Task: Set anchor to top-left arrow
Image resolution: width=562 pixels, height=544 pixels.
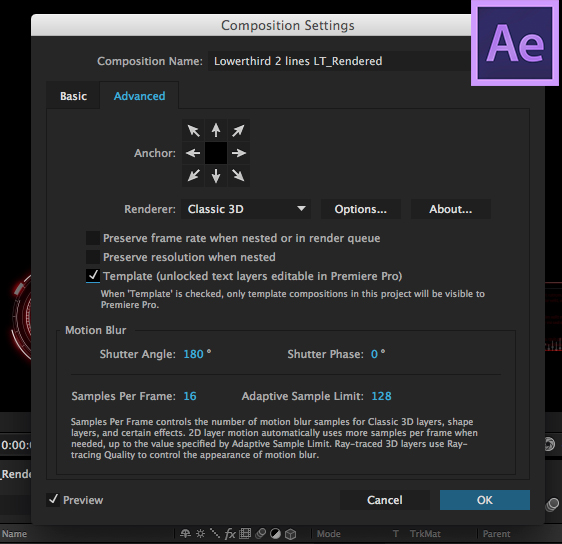Action: coord(194,130)
